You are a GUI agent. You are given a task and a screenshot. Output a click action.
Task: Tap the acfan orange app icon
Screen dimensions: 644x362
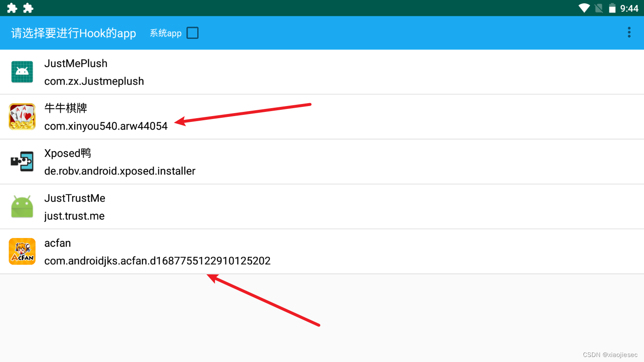22,251
